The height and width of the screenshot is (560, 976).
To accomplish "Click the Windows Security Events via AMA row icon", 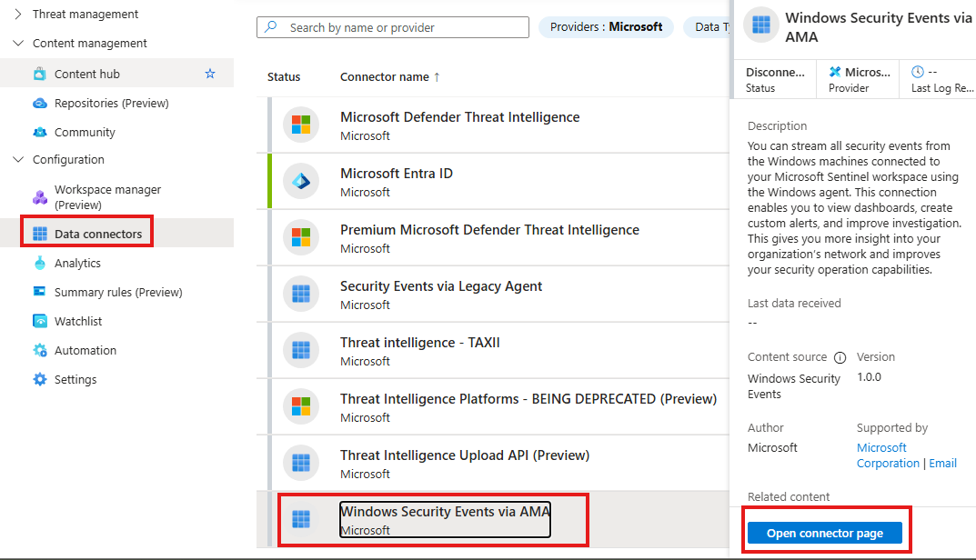I will [x=301, y=519].
